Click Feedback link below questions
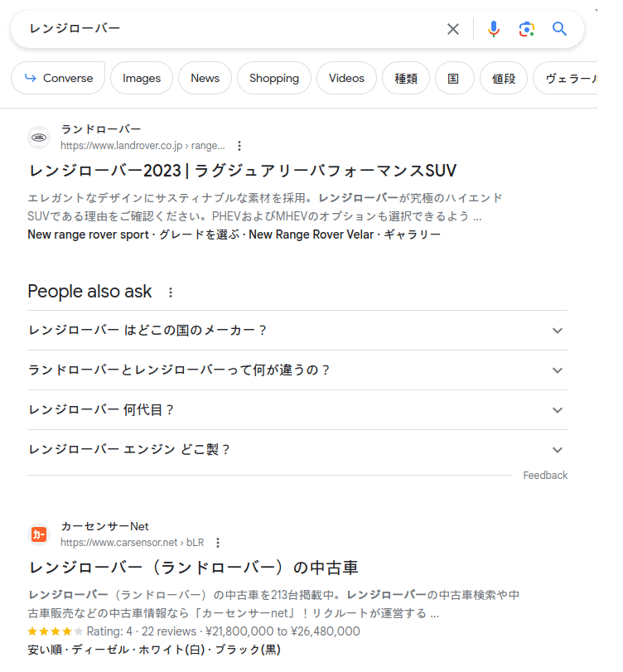Screen dimensions: 623x672 pyautogui.click(x=545, y=476)
